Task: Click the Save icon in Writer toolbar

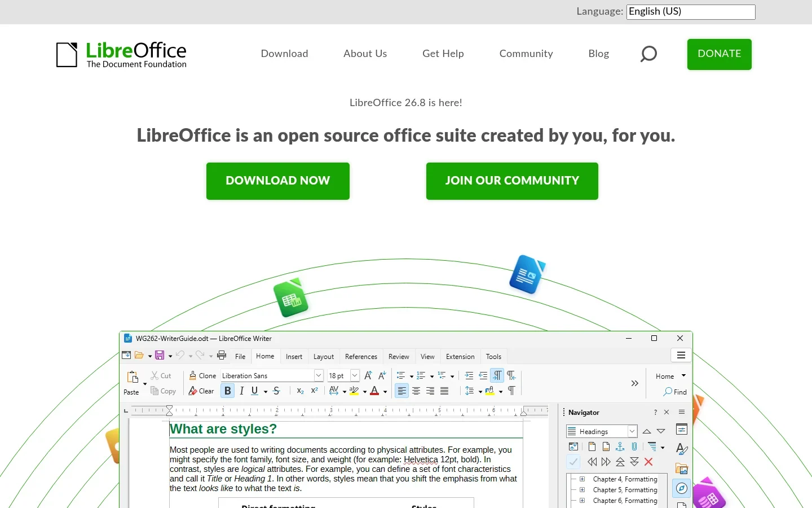Action: [x=160, y=356]
